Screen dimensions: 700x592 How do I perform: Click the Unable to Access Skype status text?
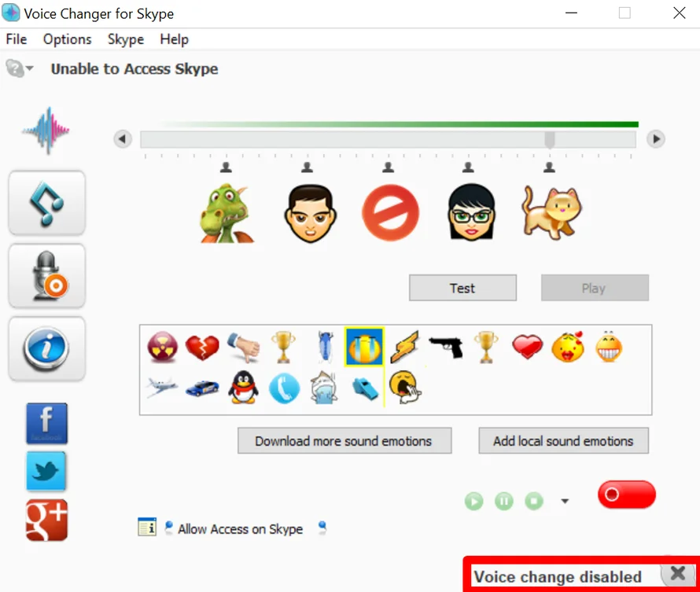(x=134, y=69)
